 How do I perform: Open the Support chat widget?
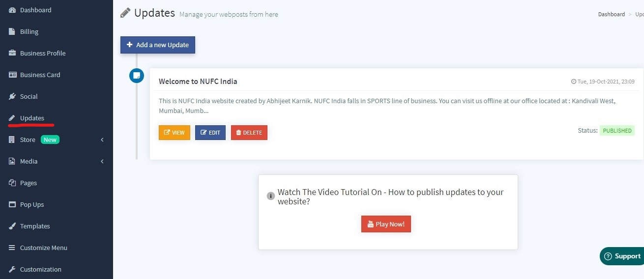click(622, 256)
